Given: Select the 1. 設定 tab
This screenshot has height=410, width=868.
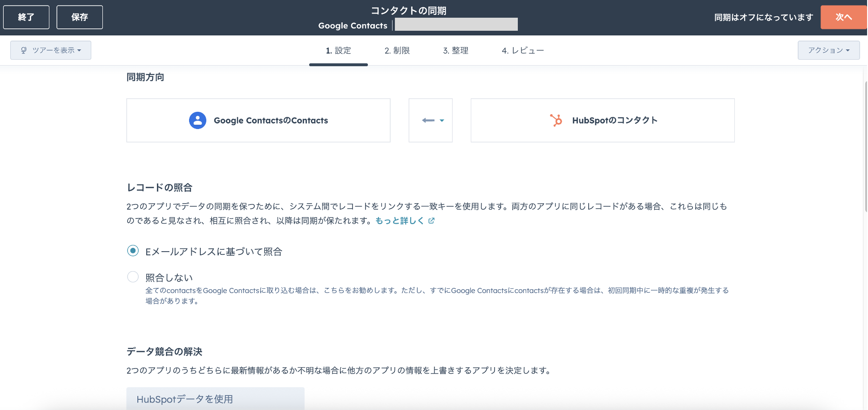Looking at the screenshot, I should point(338,50).
